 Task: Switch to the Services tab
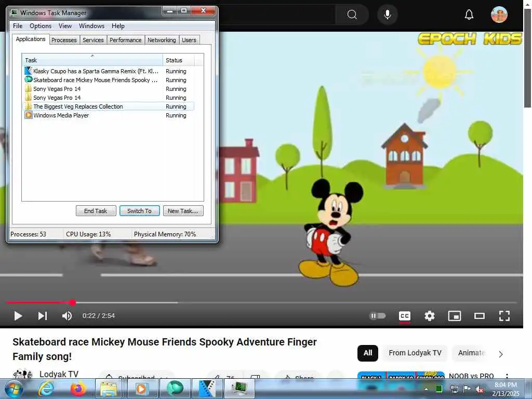93,40
